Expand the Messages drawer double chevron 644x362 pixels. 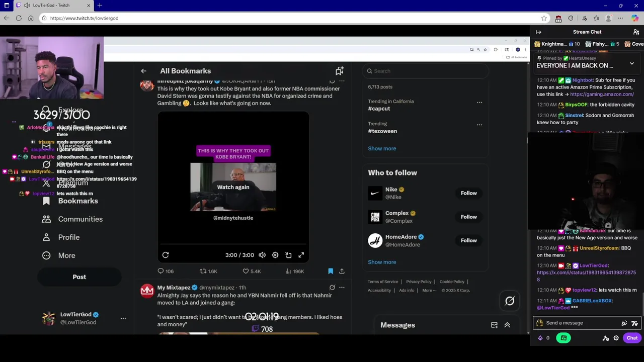click(x=507, y=325)
